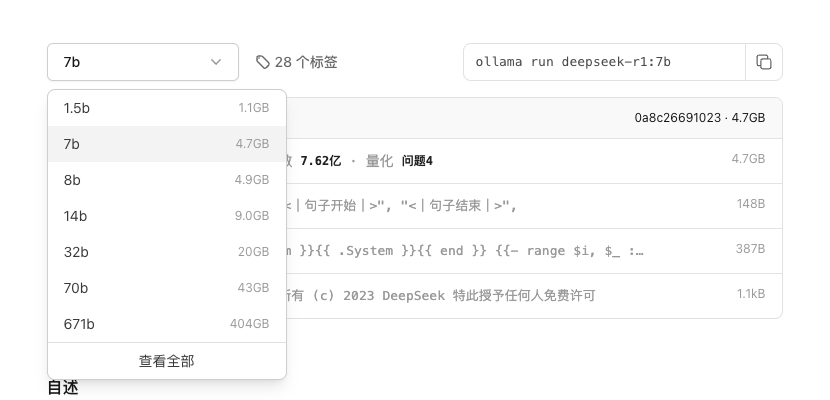The width and height of the screenshot is (830, 400).
Task: Open the 28 个标签 tags link
Action: (305, 62)
